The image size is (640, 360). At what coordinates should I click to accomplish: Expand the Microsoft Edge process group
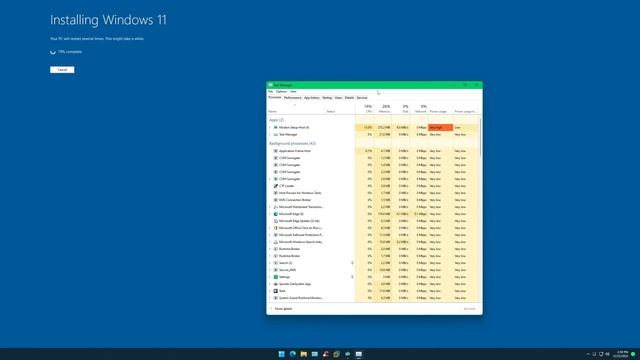pyautogui.click(x=270, y=214)
